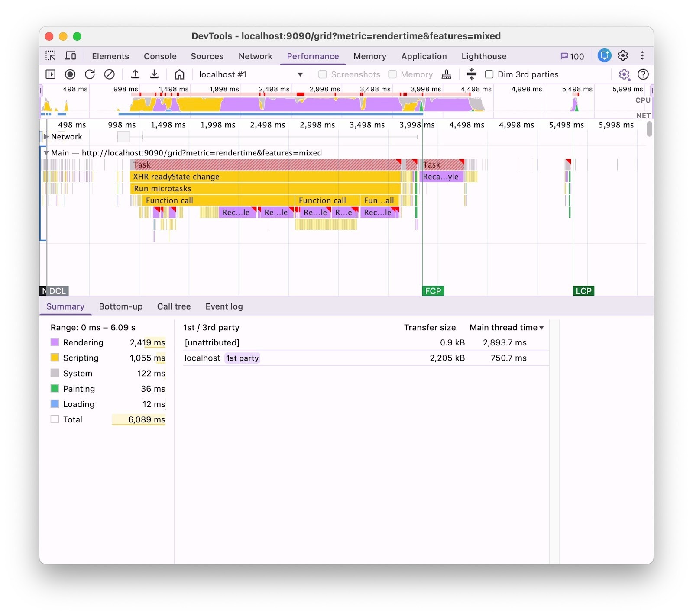Screen dimensions: 693x616
Task: Clear the current performance recording
Action: point(110,74)
